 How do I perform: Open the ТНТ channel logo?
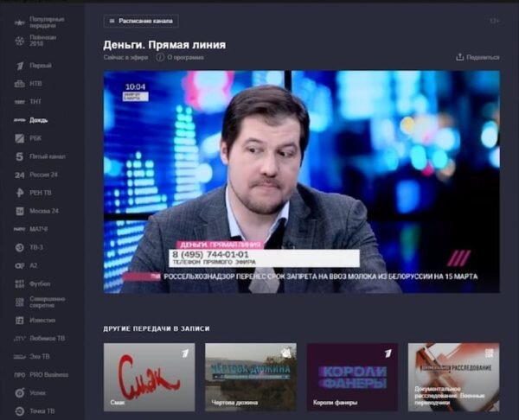coord(20,102)
